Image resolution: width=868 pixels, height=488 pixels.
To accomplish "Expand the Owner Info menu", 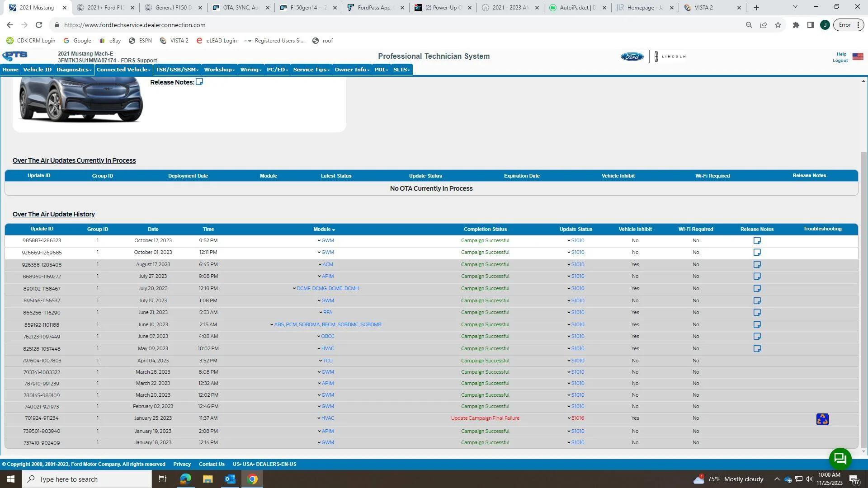I will 352,70.
